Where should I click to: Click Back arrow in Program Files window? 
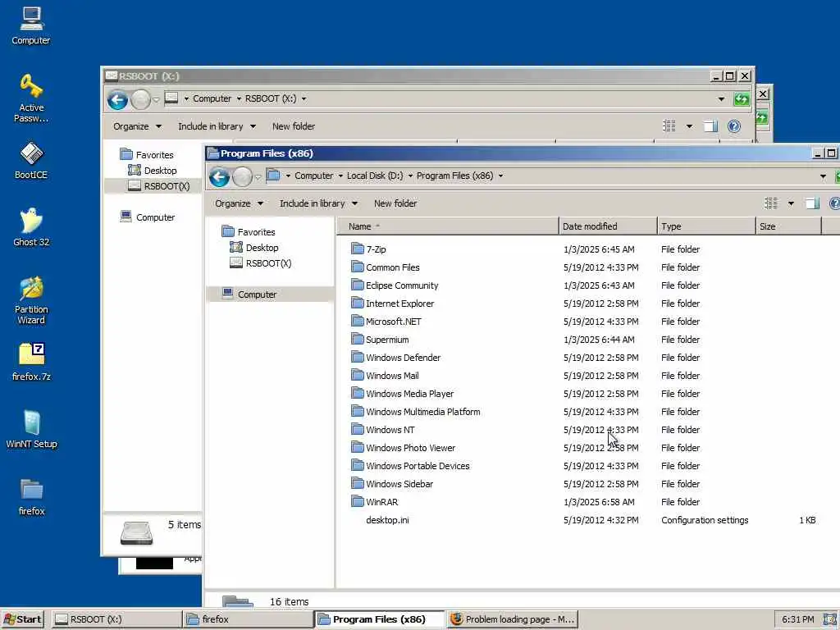click(x=219, y=177)
